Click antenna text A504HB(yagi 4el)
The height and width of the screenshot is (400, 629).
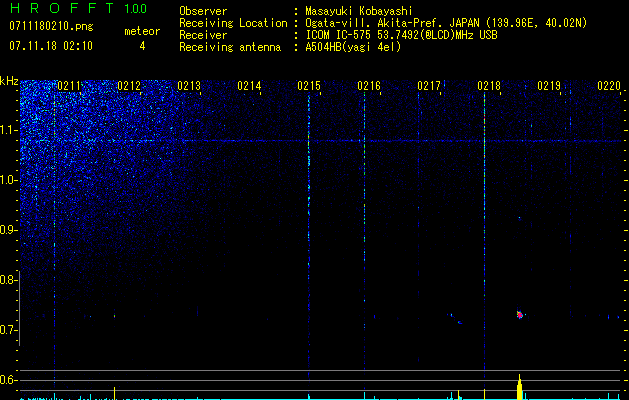[353, 47]
